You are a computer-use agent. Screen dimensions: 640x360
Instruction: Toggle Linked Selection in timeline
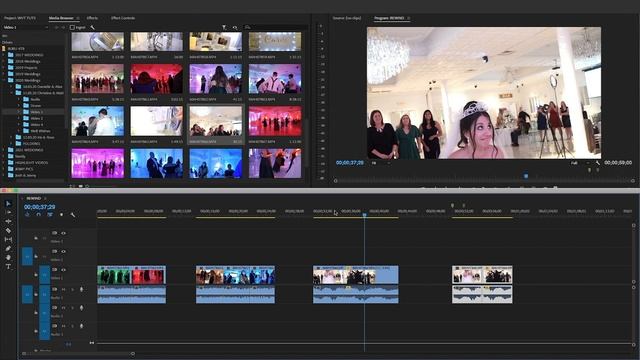coord(50,215)
